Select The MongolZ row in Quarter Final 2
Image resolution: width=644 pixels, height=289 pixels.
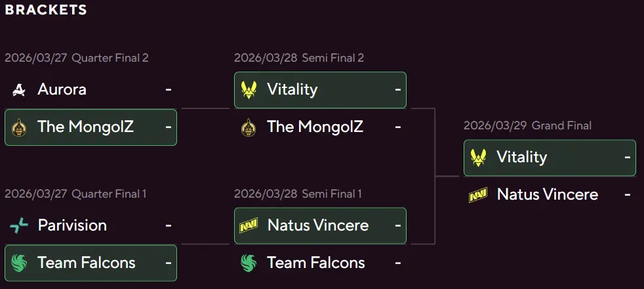pos(91,127)
